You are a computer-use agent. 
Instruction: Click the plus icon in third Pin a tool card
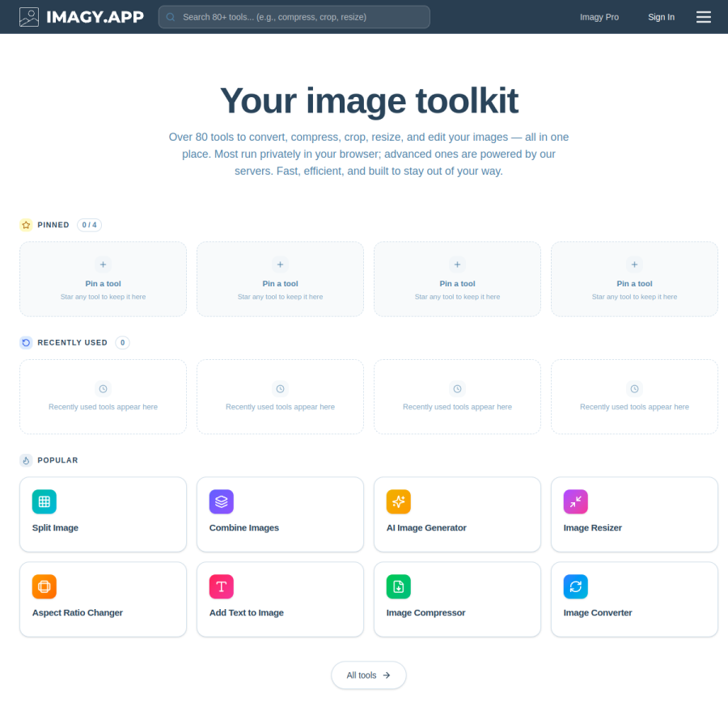[x=457, y=265]
